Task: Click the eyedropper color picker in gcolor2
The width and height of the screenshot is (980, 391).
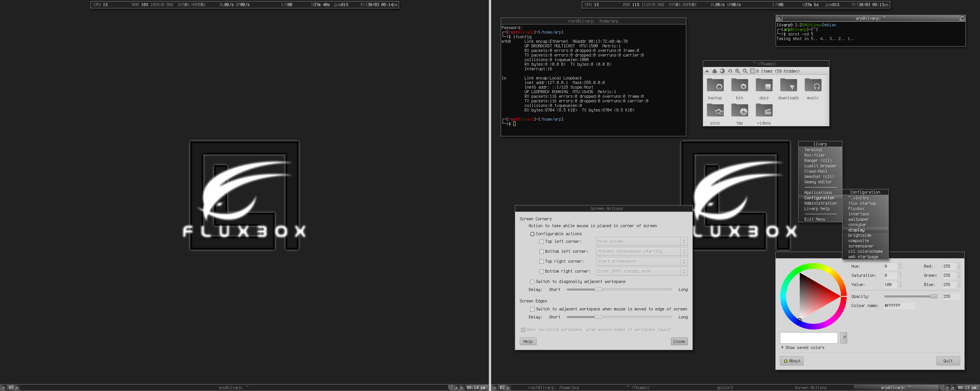Action: 844,338
